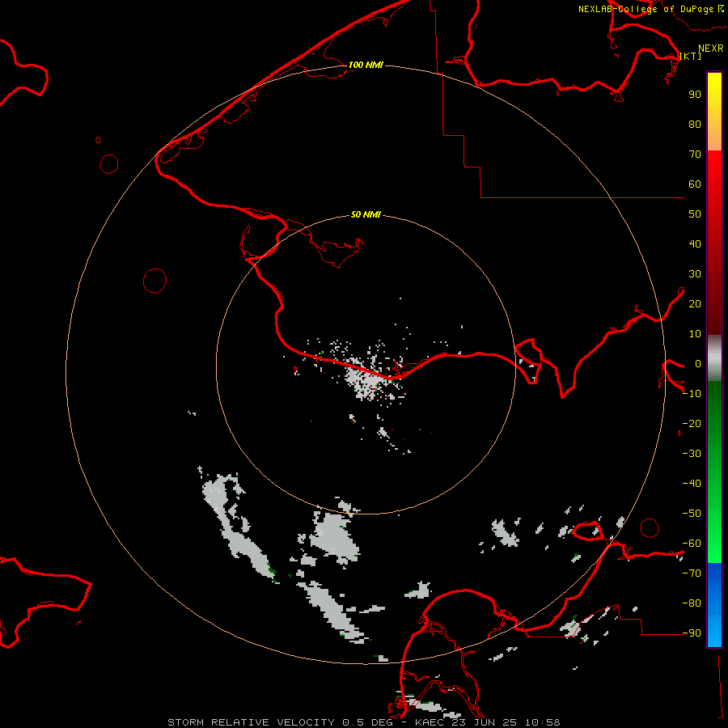This screenshot has height=728, width=728.
Task: Click the blue bottom color bar segment
Action: pyautogui.click(x=714, y=605)
